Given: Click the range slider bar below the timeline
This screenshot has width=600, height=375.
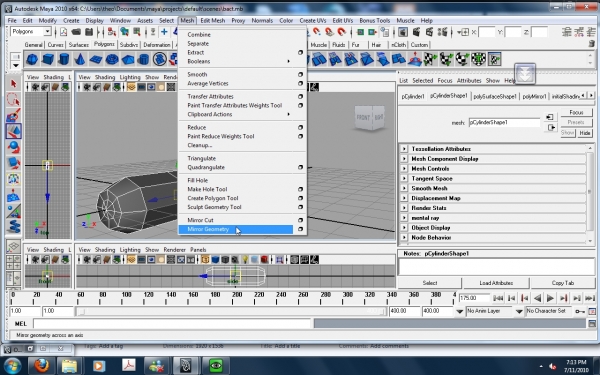Looking at the screenshot, I should pyautogui.click(x=231, y=311).
